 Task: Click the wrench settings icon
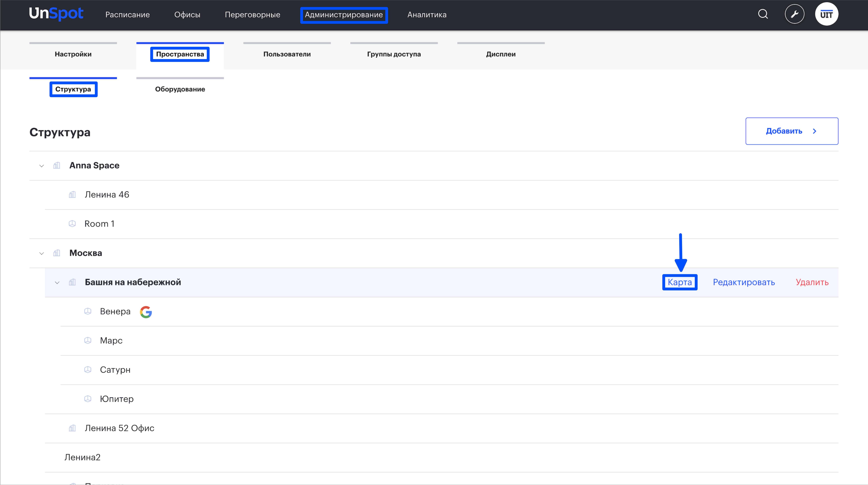tap(795, 14)
